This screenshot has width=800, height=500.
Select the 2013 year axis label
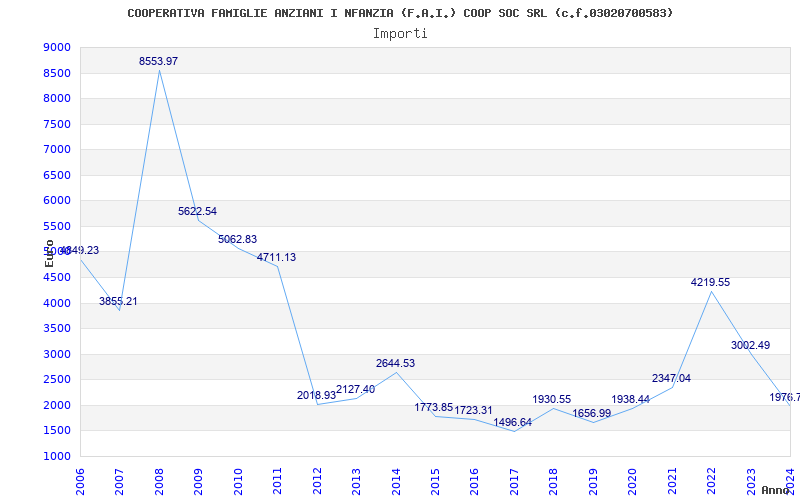coord(356,482)
